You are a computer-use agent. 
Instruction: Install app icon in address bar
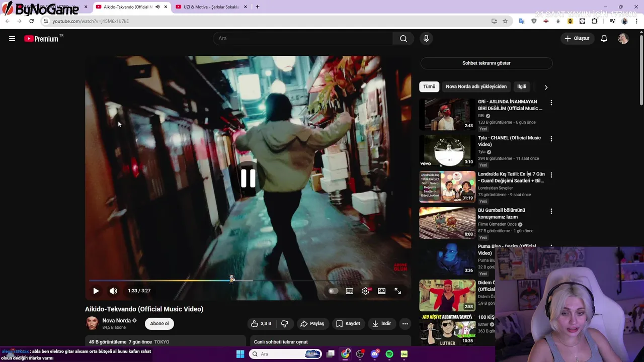tap(494, 21)
